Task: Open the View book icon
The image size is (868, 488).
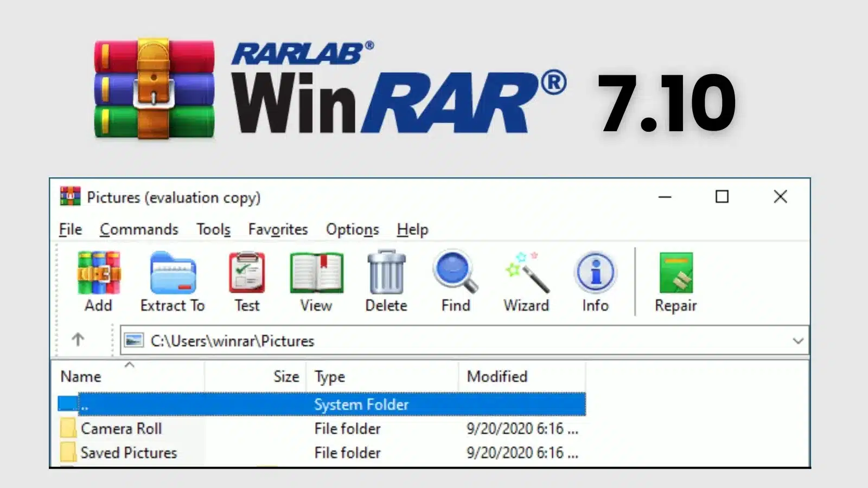Action: pyautogui.click(x=316, y=272)
